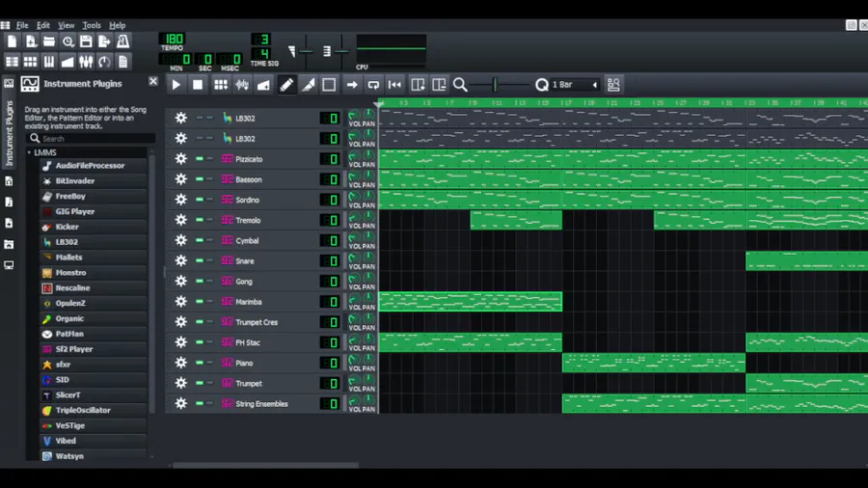This screenshot has height=488, width=868.
Task: Toggle the metronome icon in the main toolbar
Action: point(122,41)
